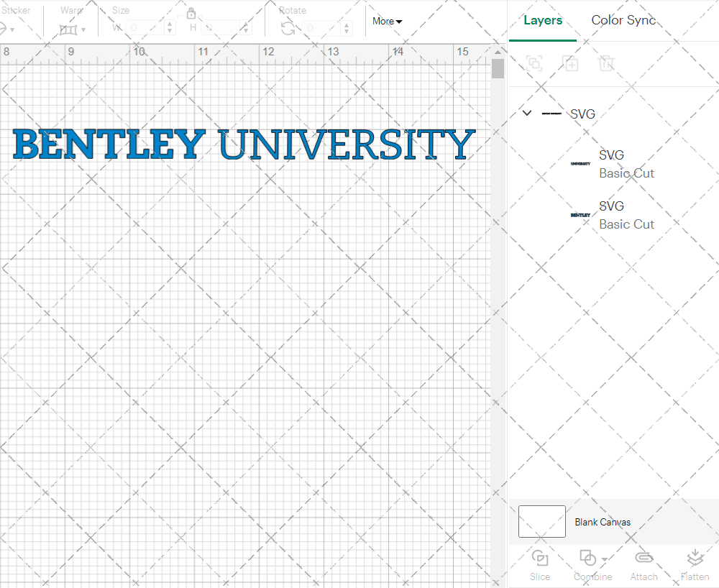The image size is (719, 588).
Task: Collapse the SVG layer group
Action: point(526,114)
